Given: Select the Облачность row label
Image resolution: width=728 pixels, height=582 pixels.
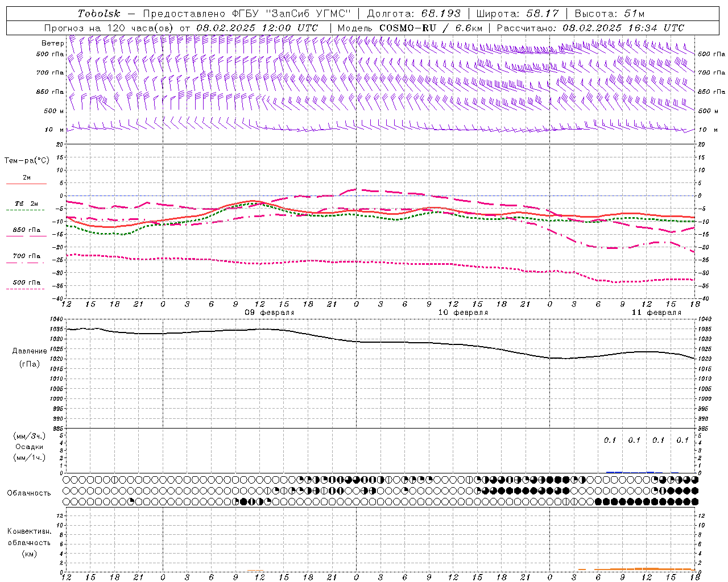Looking at the screenshot, I should pyautogui.click(x=29, y=493).
